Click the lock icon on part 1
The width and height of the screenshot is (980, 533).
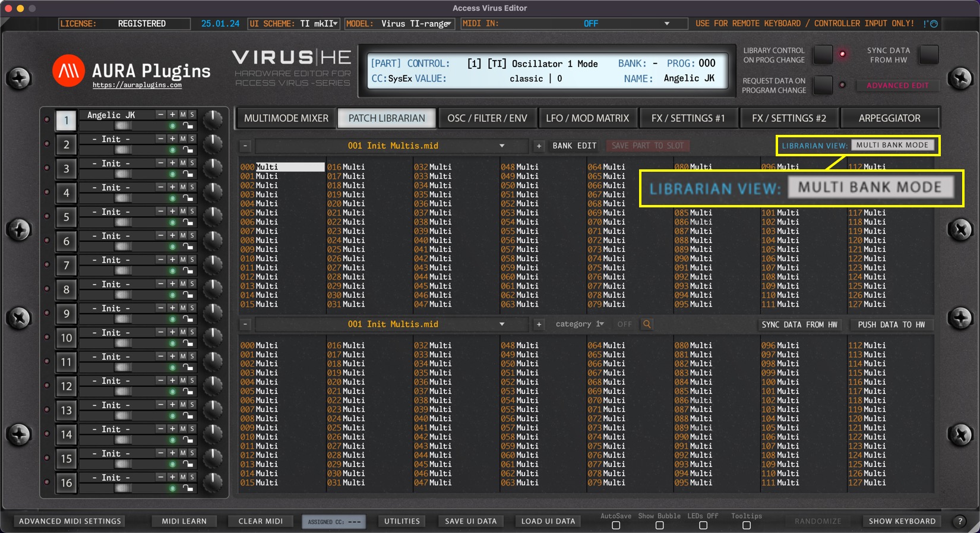pos(188,125)
